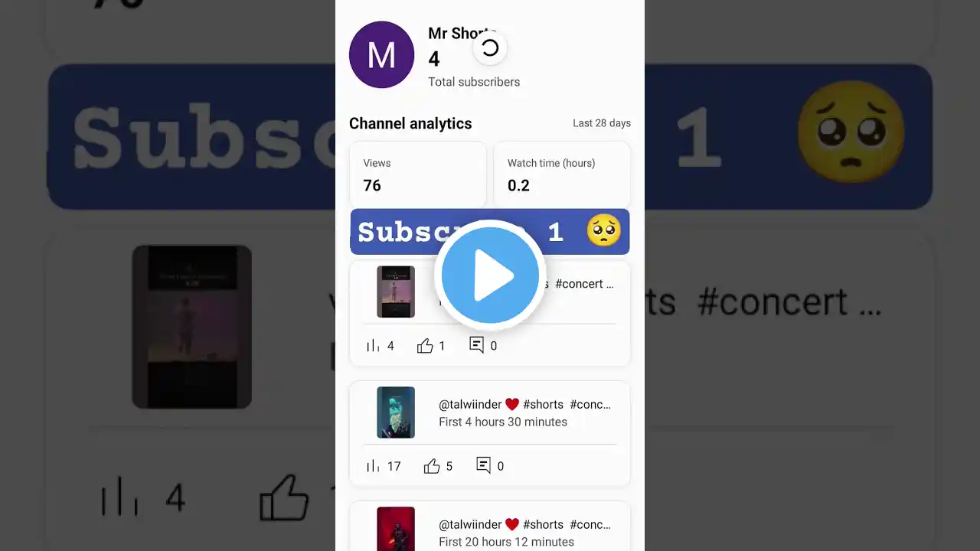Image resolution: width=980 pixels, height=551 pixels.
Task: Click the Subscribe banner with pleading emoji
Action: pyautogui.click(x=490, y=232)
